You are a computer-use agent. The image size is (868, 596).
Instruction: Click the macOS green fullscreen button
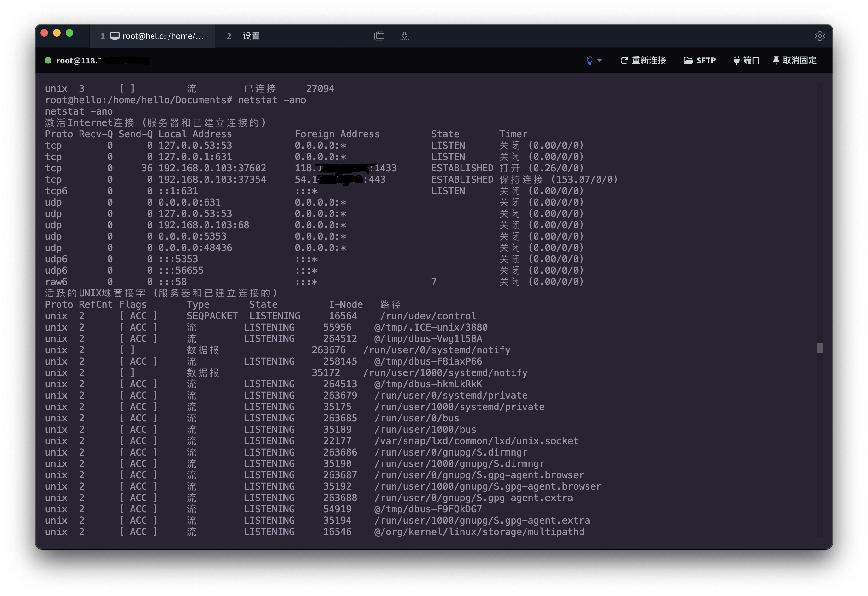69,33
